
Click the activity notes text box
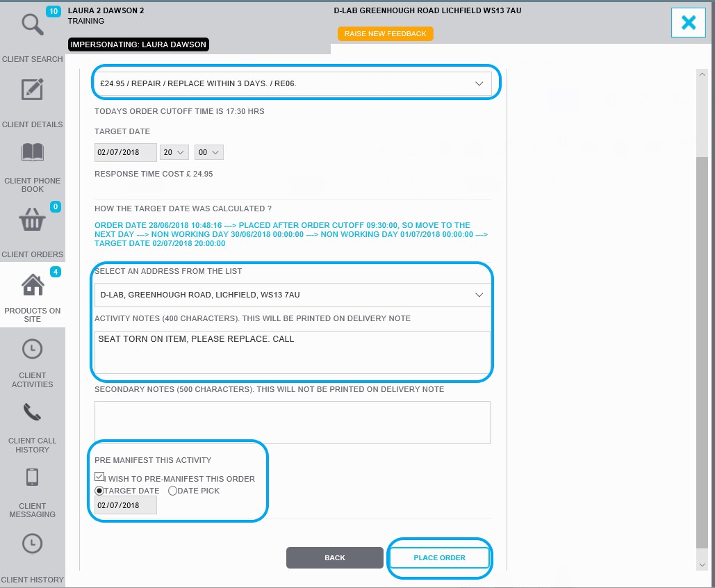point(293,352)
